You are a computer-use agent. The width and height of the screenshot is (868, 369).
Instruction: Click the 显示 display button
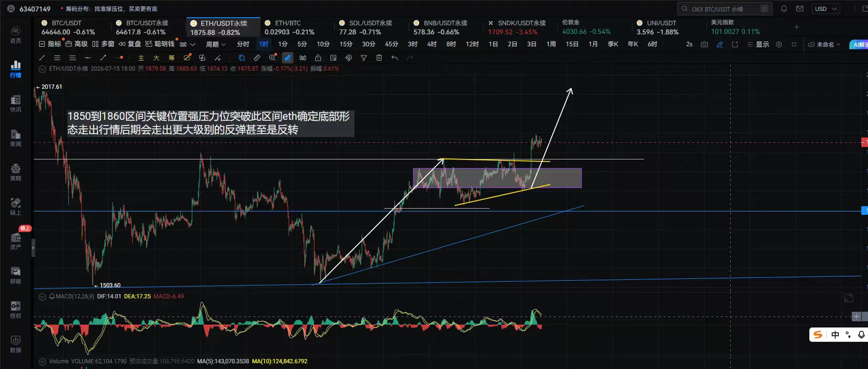[x=758, y=44]
